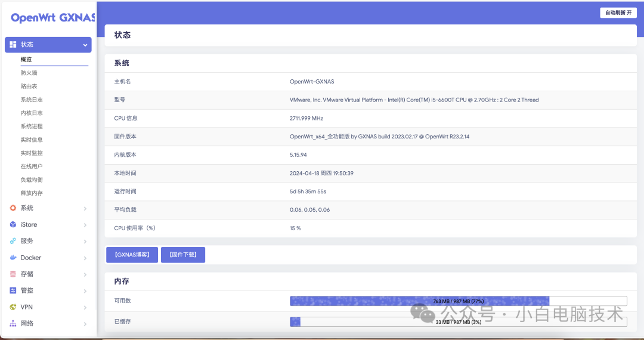The width and height of the screenshot is (644, 340).
Task: Select the load average 0.06, 0.05, 0.06
Action: (309, 210)
